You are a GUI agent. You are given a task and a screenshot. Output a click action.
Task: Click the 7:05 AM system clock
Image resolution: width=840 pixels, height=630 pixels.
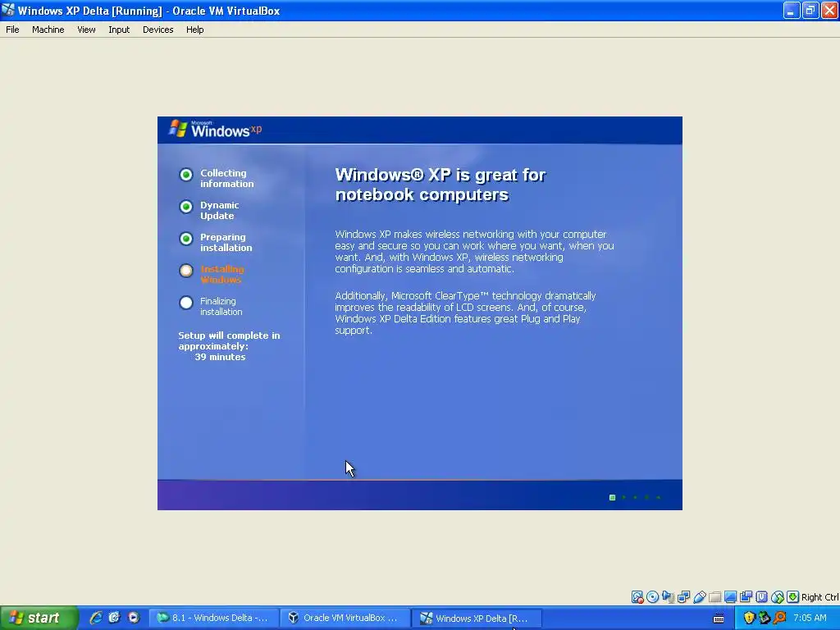click(x=810, y=618)
